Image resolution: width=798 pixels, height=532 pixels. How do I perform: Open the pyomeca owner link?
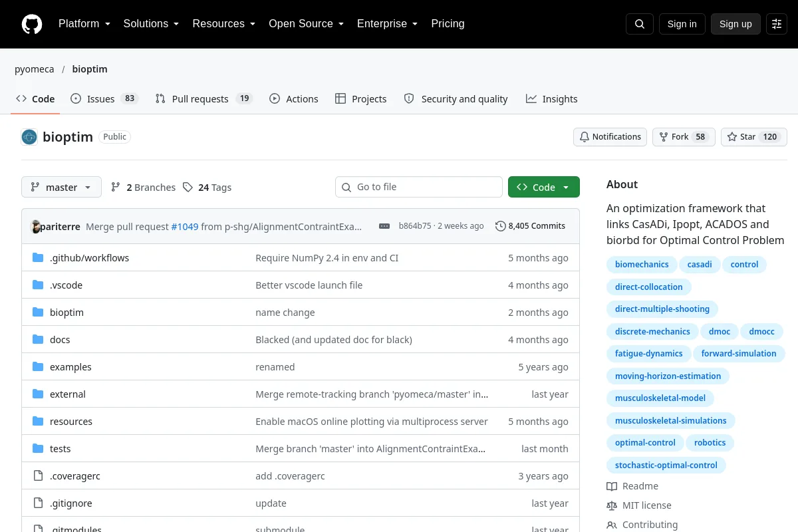[x=35, y=69]
